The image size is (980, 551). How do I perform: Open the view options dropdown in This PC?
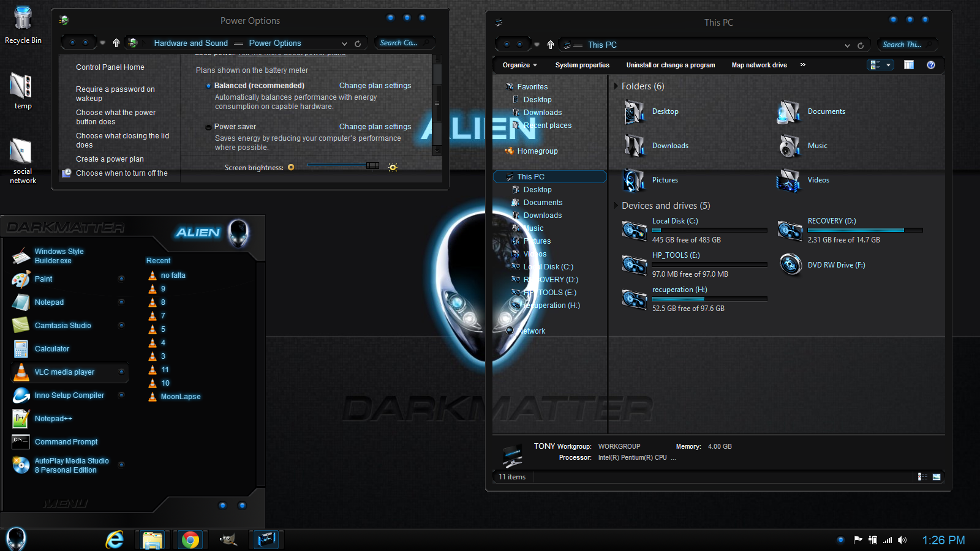[888, 65]
